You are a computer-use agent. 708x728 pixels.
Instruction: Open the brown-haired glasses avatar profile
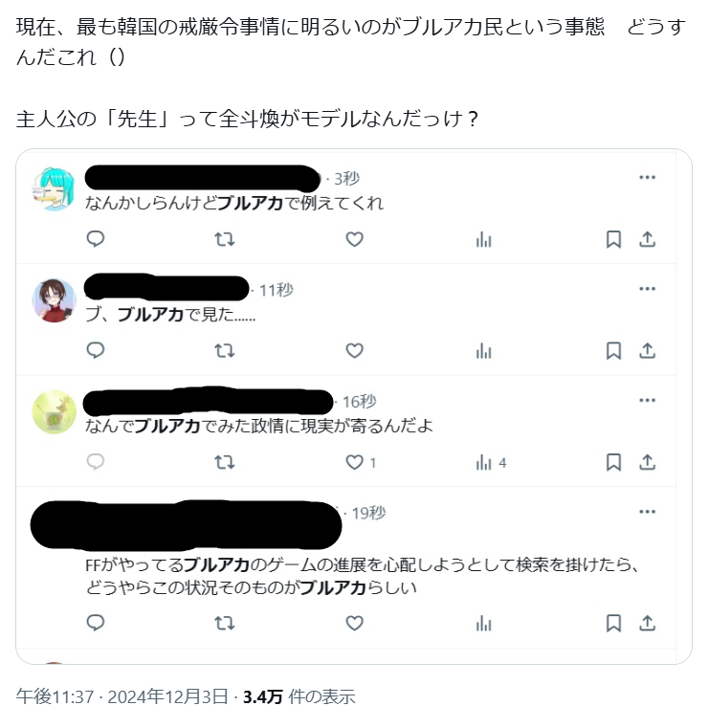[x=54, y=300]
